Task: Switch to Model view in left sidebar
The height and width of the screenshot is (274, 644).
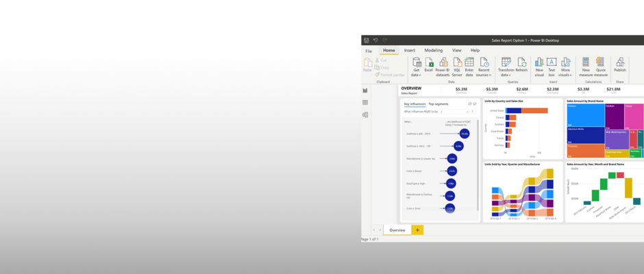Action: tap(365, 115)
